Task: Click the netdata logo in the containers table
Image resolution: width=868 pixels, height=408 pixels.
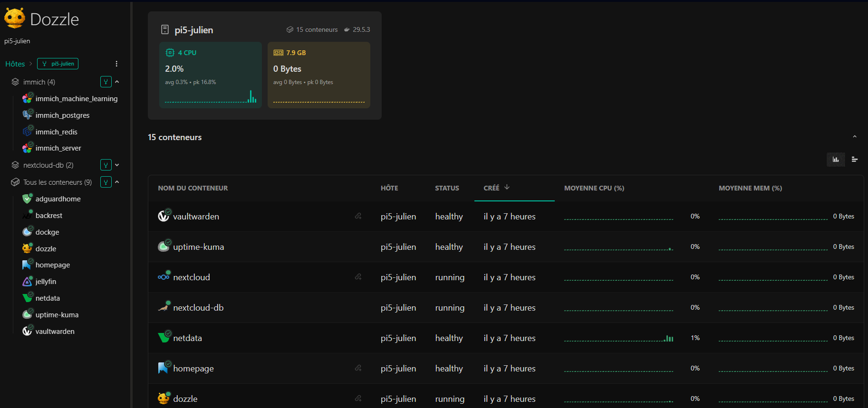Action: (x=164, y=338)
